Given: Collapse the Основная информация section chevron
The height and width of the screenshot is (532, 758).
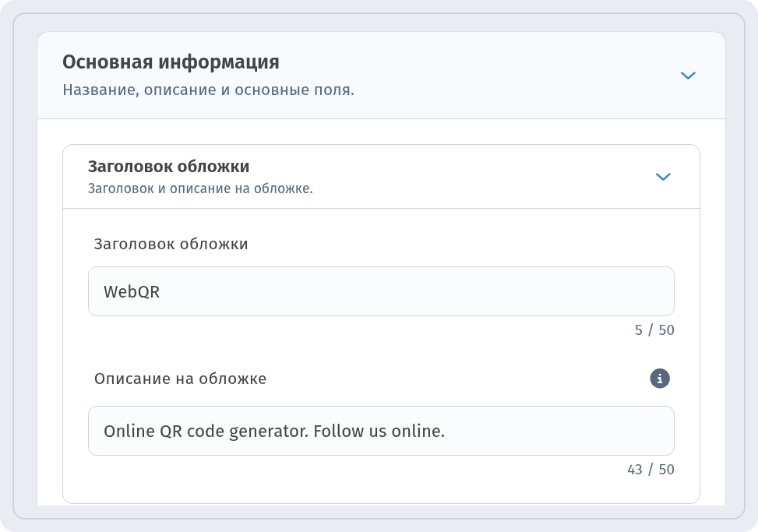Looking at the screenshot, I should 688,76.
